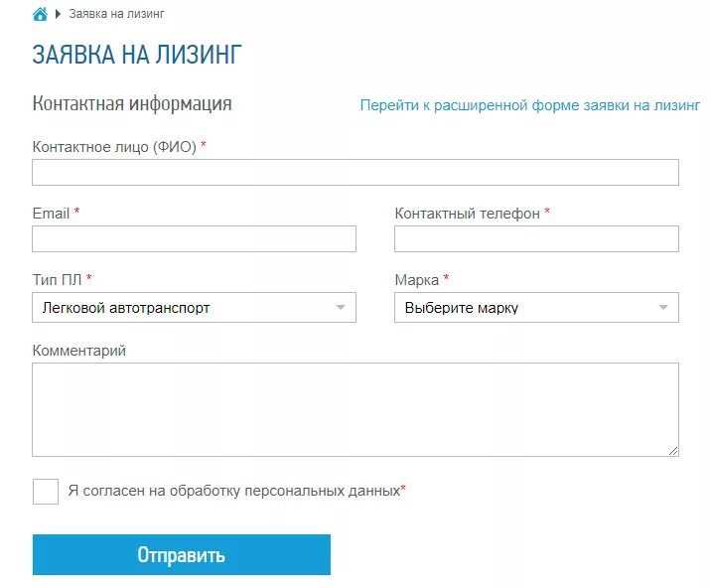This screenshot has height=588, width=711.
Task: Select the 'Заявка на лизинг' breadcrumb item
Action: pos(116,14)
